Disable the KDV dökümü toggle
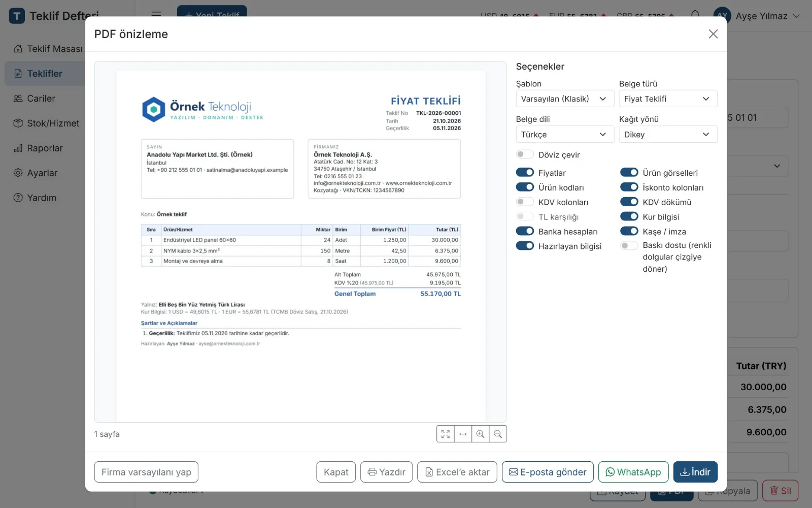 tap(629, 202)
